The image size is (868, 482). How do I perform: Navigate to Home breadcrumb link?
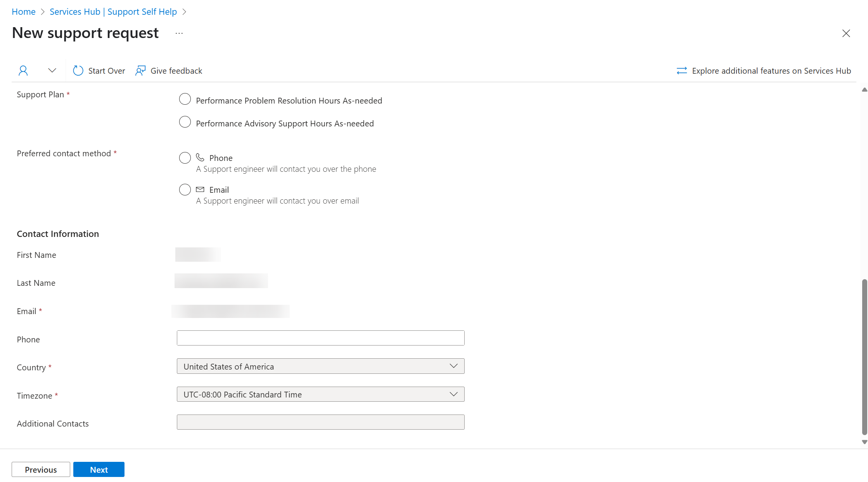[x=22, y=11]
